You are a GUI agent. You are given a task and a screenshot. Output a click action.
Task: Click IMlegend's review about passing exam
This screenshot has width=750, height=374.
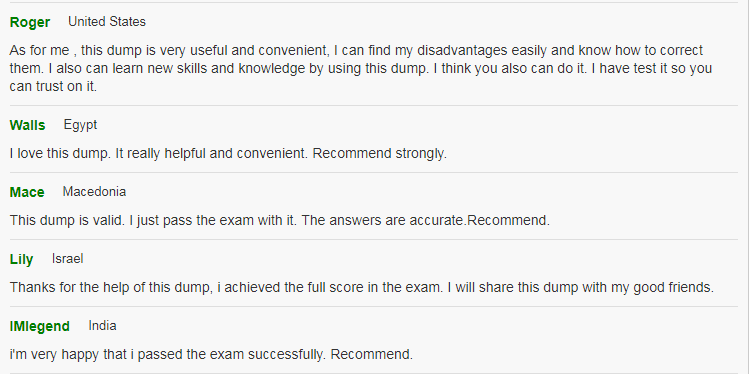click(x=211, y=354)
